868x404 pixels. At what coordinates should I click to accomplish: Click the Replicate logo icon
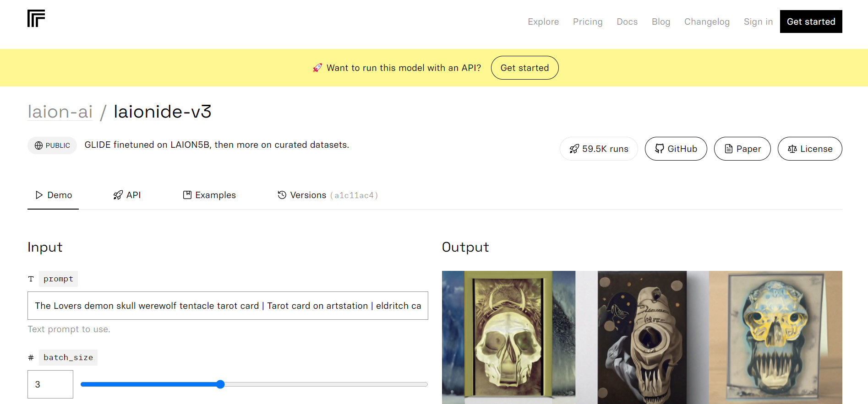pyautogui.click(x=36, y=19)
